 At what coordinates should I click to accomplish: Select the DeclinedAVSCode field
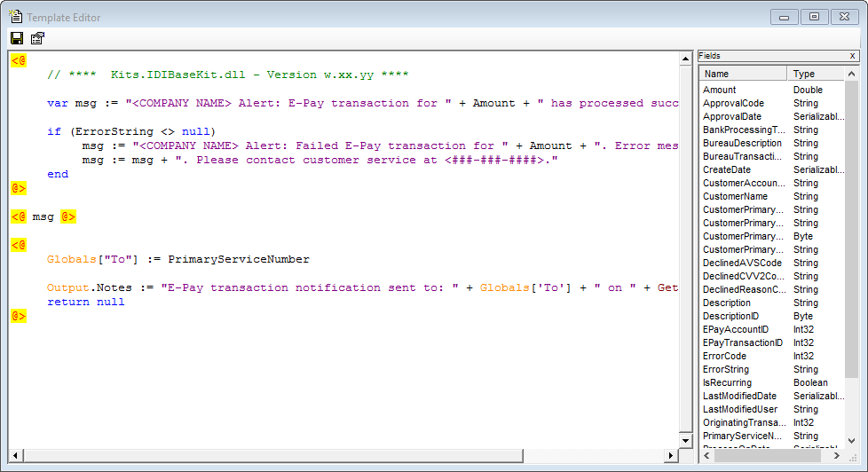(772, 263)
